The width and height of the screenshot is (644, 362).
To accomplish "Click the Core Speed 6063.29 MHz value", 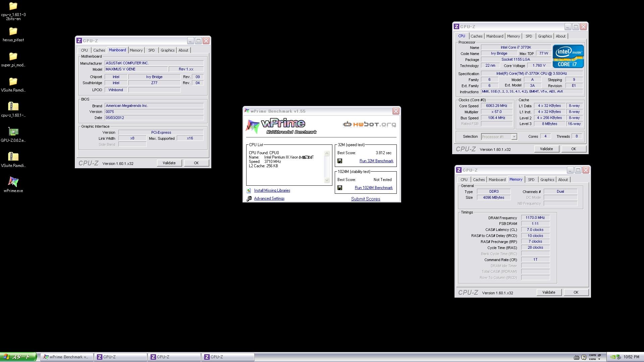I will tap(497, 106).
